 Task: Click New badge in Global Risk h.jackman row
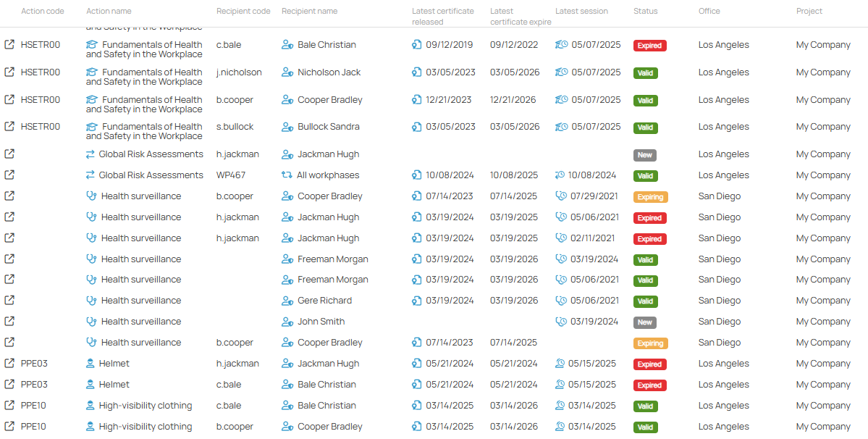645,155
